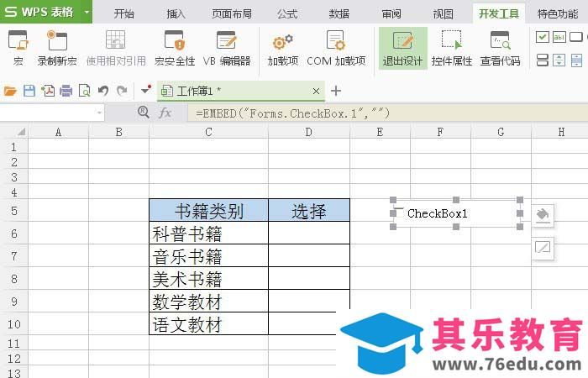Click the fill color floating button

(x=543, y=215)
